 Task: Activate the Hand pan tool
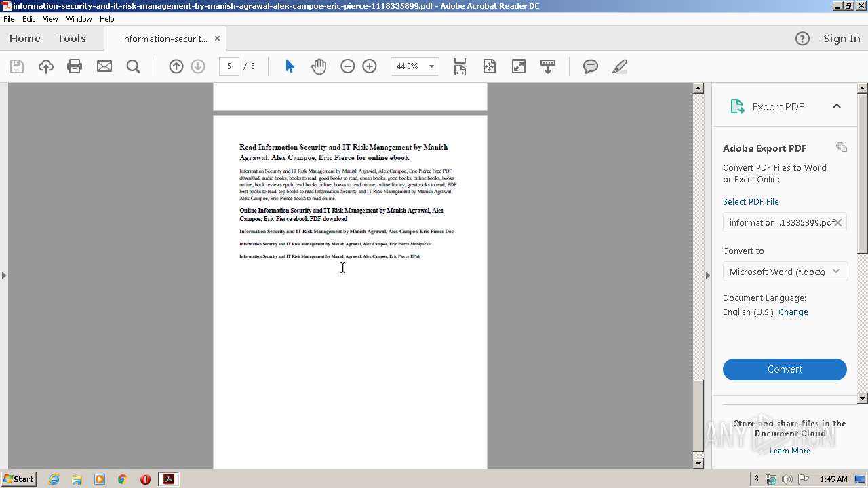pos(319,66)
